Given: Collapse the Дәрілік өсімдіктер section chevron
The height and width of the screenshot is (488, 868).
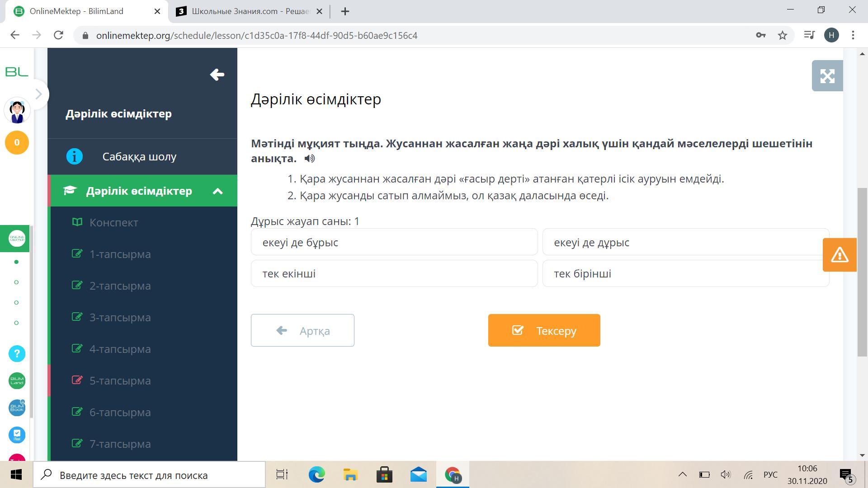Looking at the screenshot, I should [x=217, y=191].
